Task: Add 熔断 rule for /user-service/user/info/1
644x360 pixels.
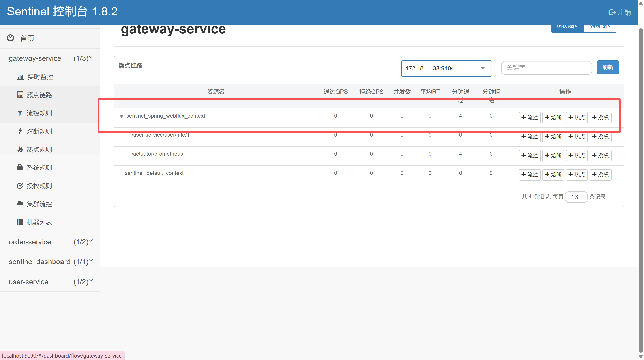Action: tap(553, 137)
